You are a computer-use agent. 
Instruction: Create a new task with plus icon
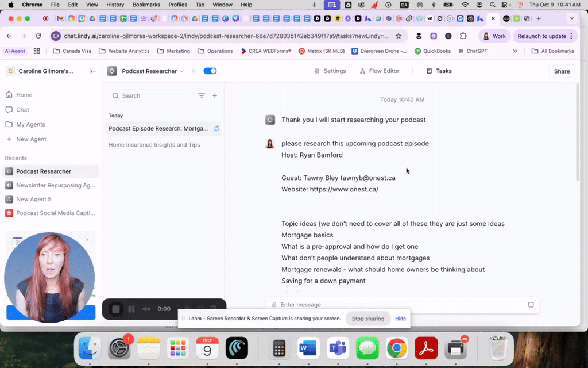(x=215, y=96)
